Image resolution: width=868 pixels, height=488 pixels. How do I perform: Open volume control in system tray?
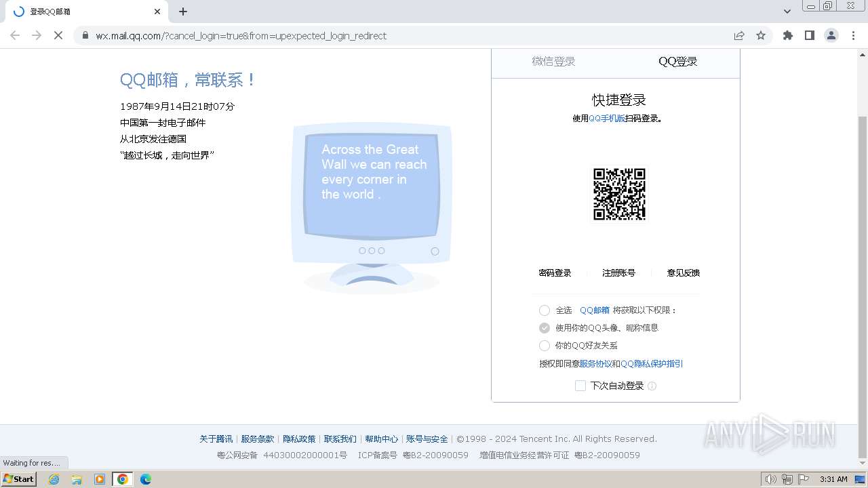770,479
